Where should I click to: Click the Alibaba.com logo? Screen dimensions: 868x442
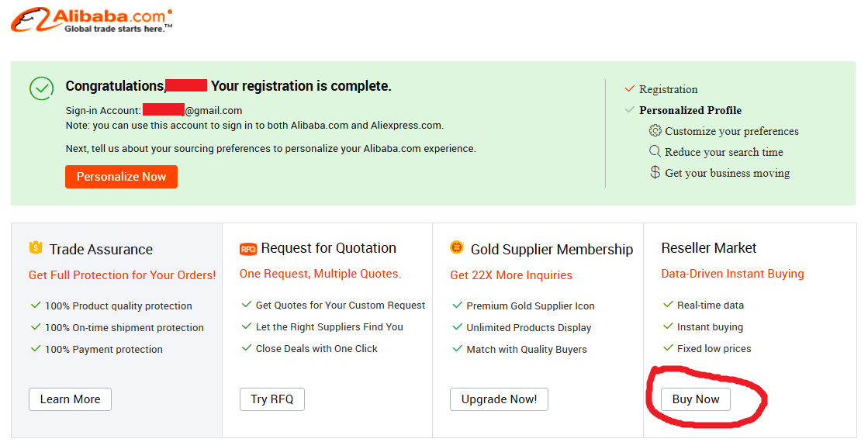[x=92, y=20]
